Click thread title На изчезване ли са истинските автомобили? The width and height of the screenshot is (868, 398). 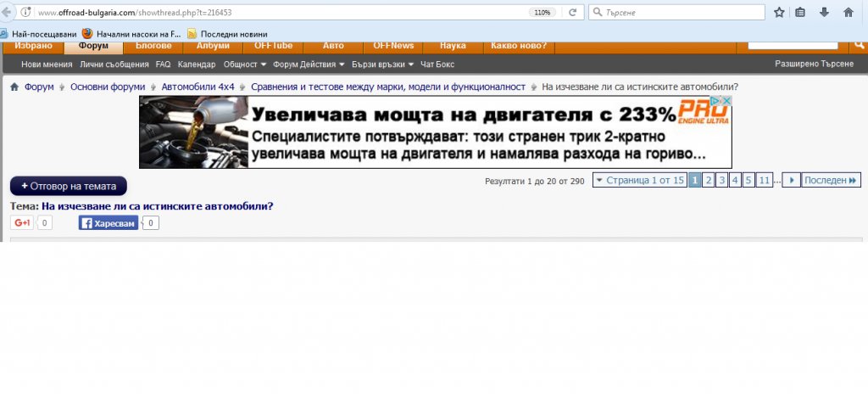click(x=158, y=206)
